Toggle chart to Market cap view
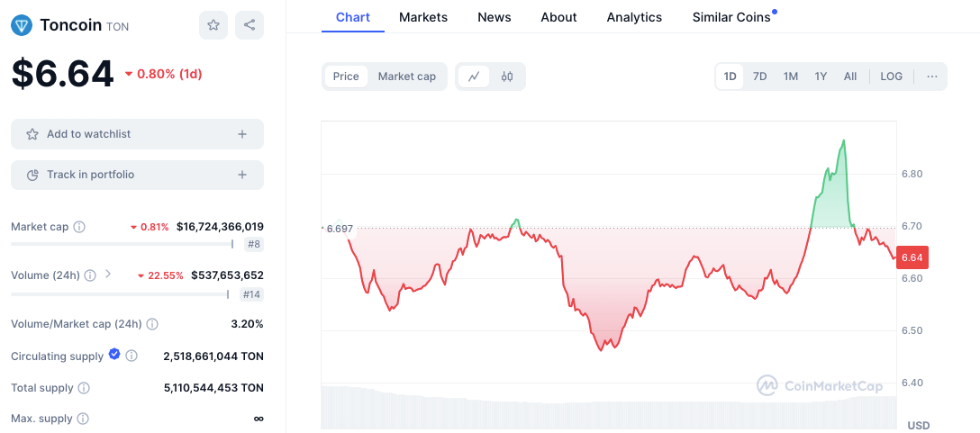980x433 pixels. (406, 77)
